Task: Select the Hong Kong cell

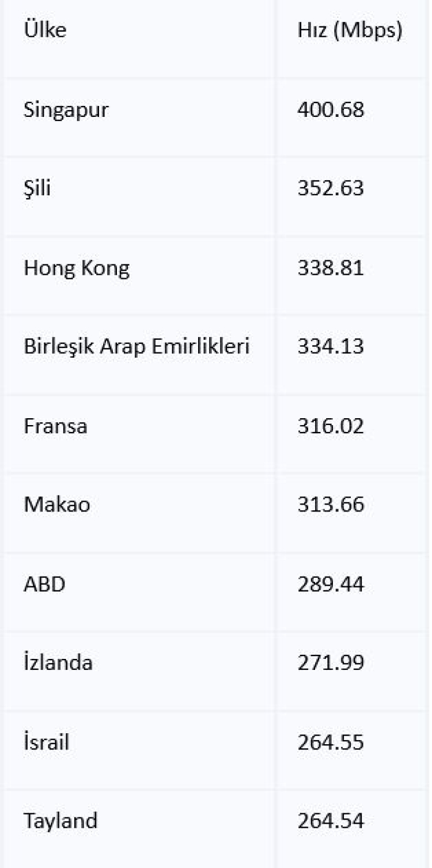Action: point(77,268)
